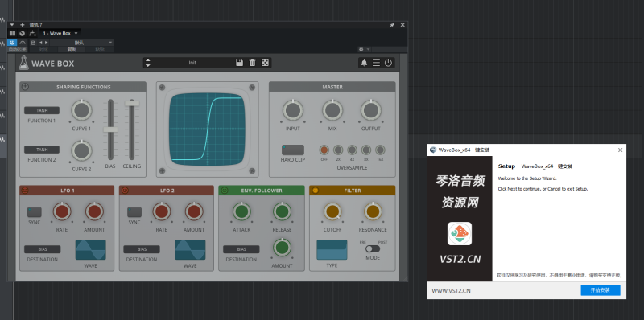The image size is (644, 320).
Task: Click the transfer curve oscilloscope display
Action: tap(208, 129)
